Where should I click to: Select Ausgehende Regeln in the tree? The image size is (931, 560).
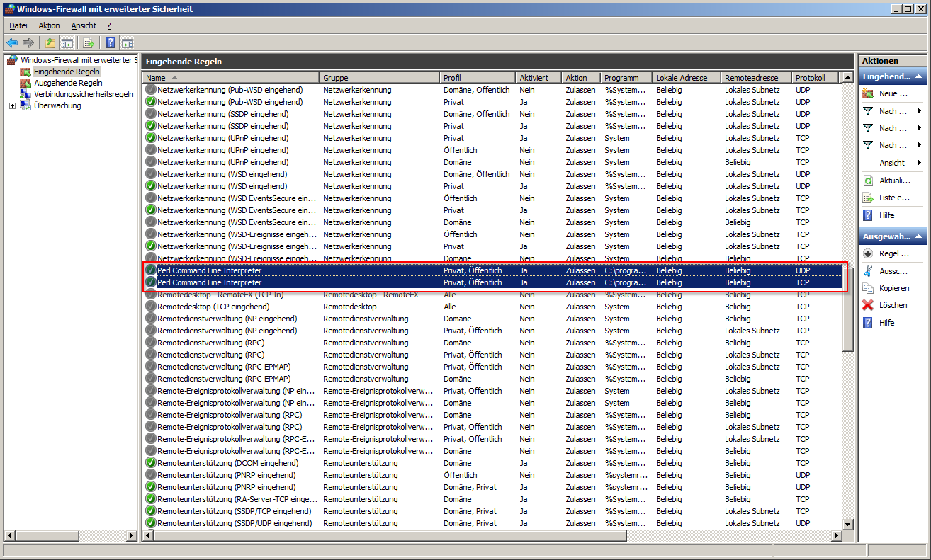click(x=67, y=83)
